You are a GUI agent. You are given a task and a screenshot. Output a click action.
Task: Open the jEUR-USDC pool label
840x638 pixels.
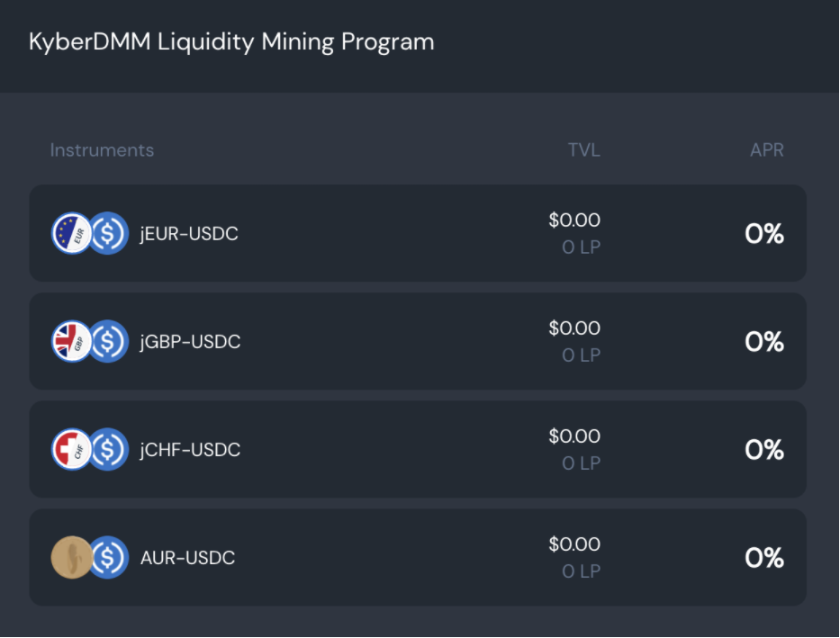click(x=189, y=234)
